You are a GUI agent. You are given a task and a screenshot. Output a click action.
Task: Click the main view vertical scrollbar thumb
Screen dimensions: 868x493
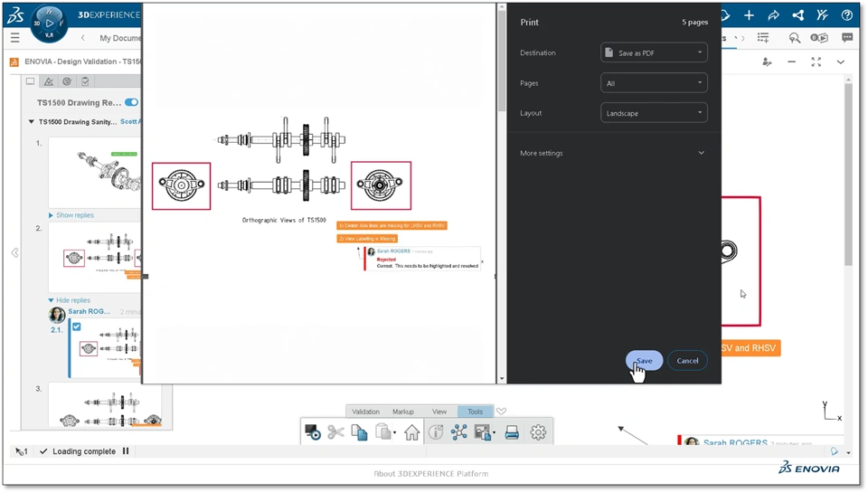tap(848, 175)
